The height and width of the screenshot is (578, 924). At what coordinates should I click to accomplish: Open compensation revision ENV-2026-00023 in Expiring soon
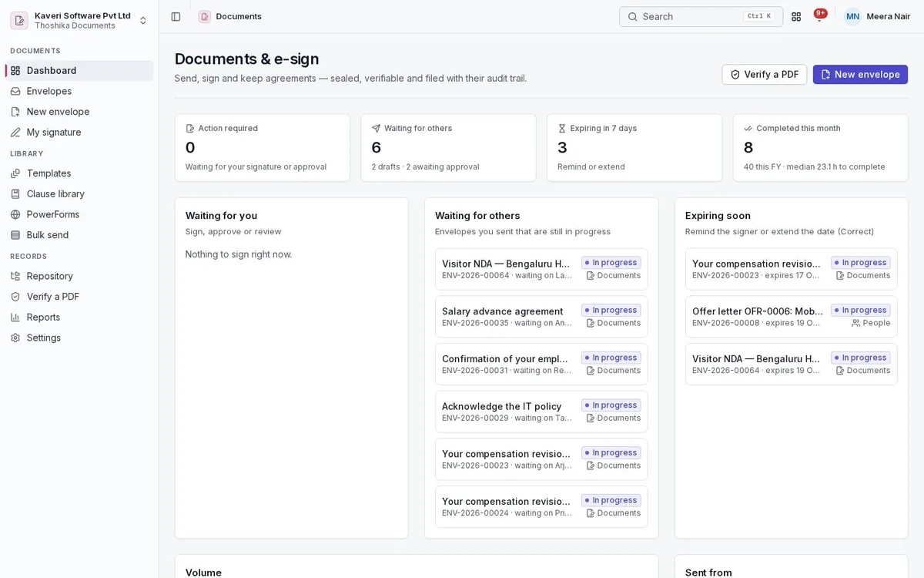click(x=792, y=269)
